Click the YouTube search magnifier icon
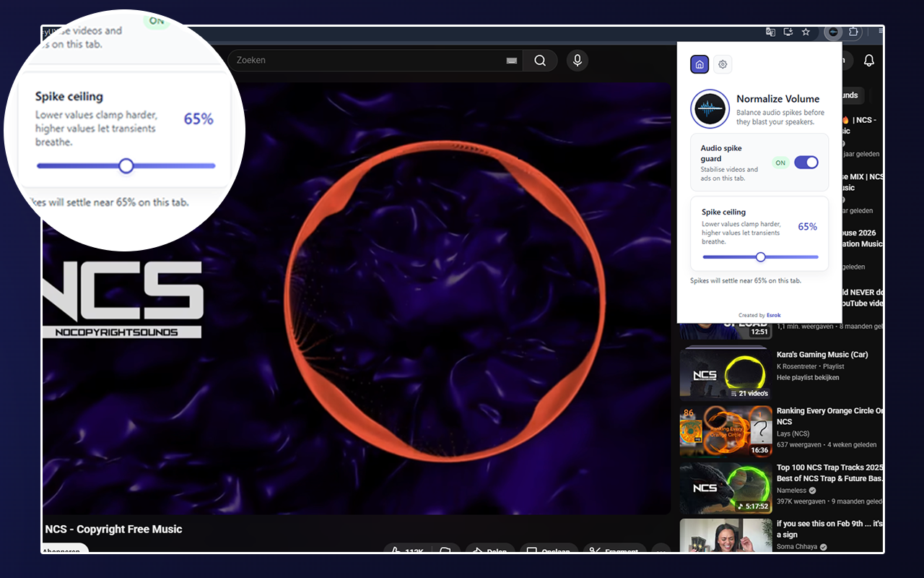The image size is (924, 578). coord(539,60)
